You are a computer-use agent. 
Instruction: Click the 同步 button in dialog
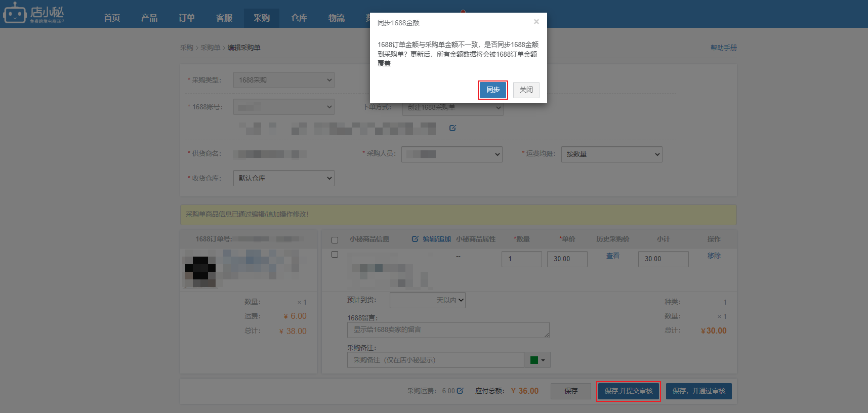click(493, 90)
